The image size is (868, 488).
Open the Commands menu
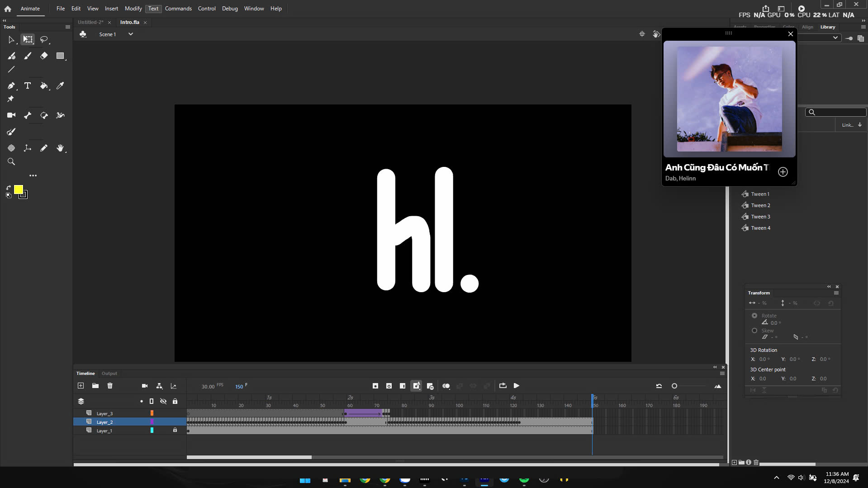[x=178, y=9]
